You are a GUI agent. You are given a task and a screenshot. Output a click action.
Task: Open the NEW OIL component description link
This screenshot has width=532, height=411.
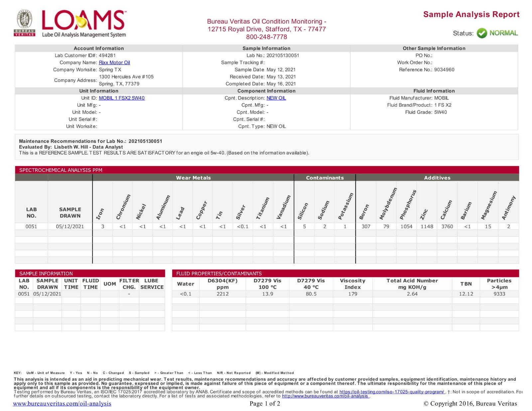[276, 98]
